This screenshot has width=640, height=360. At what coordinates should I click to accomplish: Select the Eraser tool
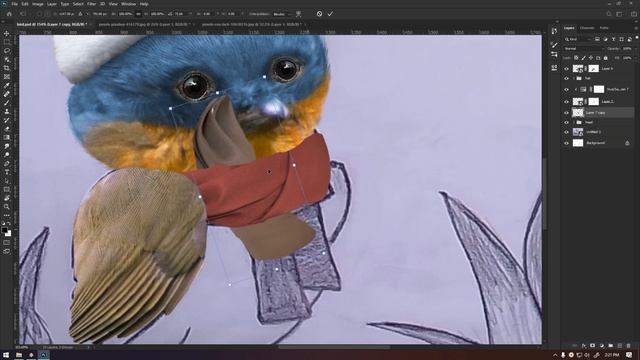tap(7, 129)
